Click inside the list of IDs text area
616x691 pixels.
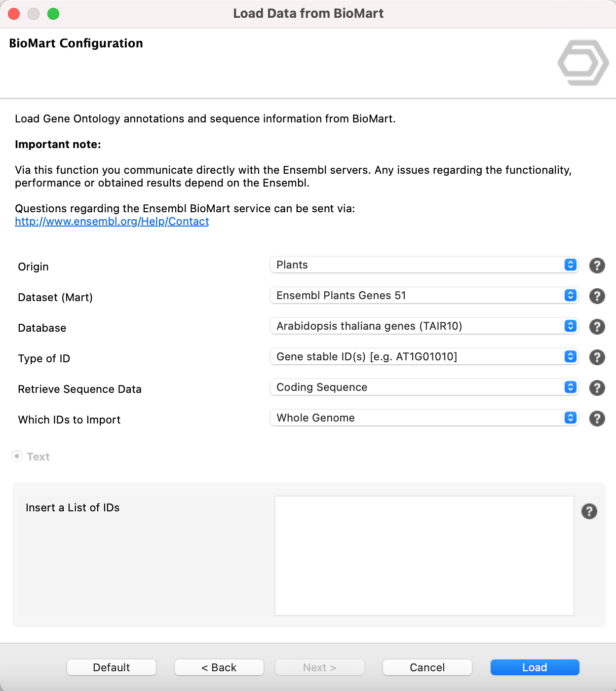[424, 556]
